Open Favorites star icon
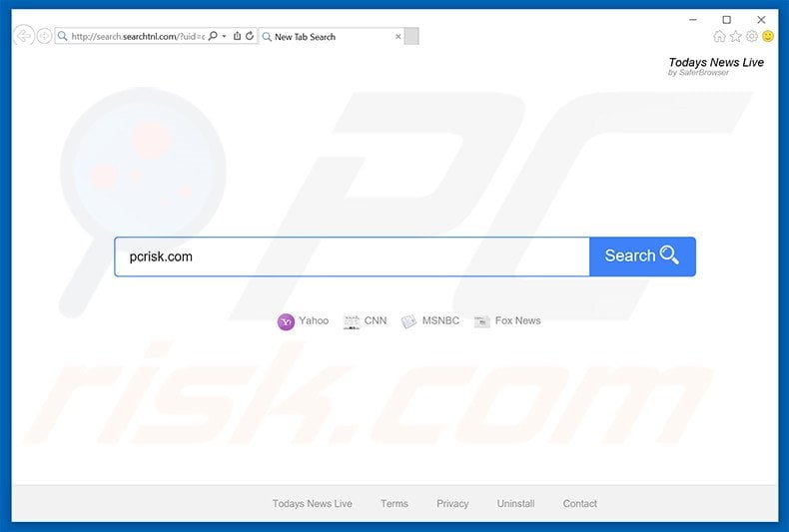789x532 pixels. coord(736,36)
